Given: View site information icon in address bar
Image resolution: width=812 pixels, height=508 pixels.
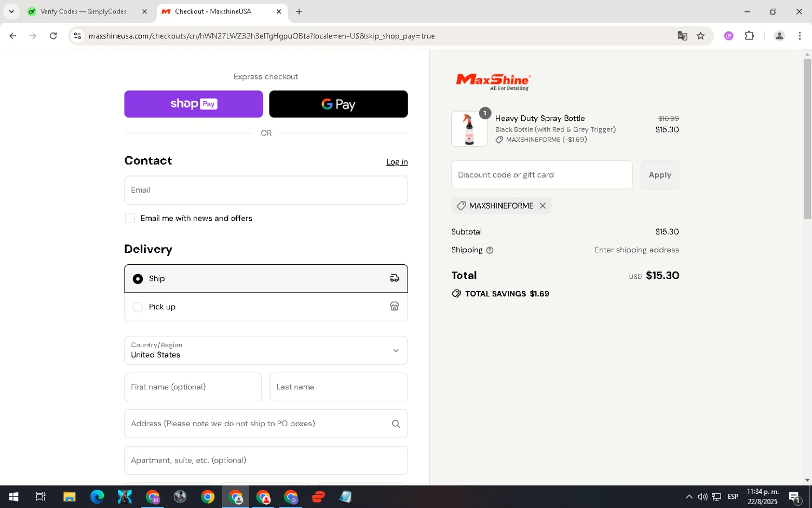Looking at the screenshot, I should (x=77, y=36).
